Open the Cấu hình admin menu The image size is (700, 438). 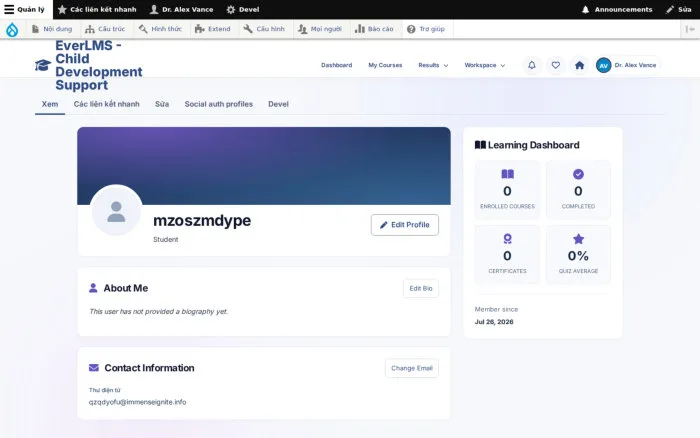tap(264, 29)
